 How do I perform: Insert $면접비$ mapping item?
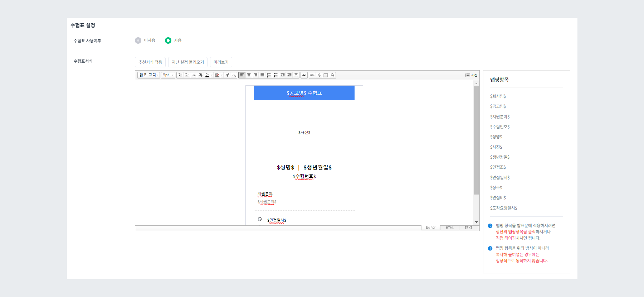tap(498, 198)
